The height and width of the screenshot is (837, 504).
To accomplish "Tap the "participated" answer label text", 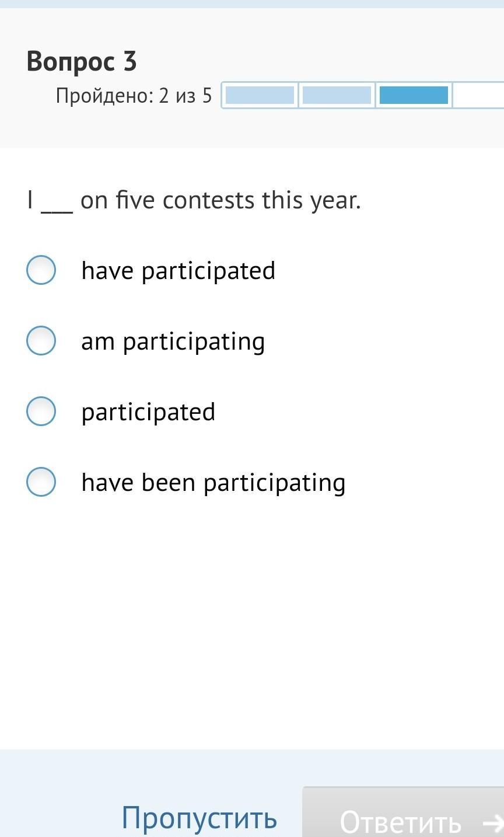I will coord(148,412).
